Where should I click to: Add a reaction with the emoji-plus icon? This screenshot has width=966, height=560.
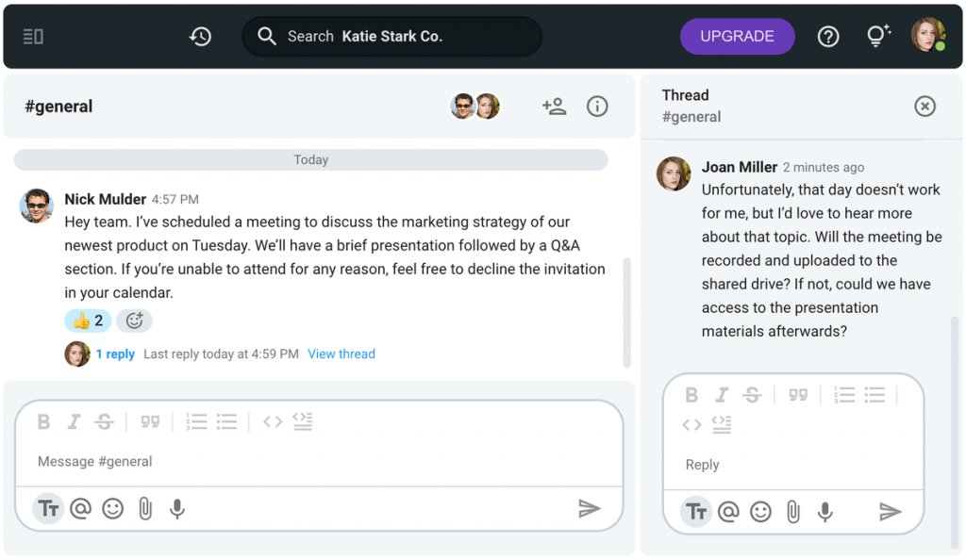pos(134,321)
